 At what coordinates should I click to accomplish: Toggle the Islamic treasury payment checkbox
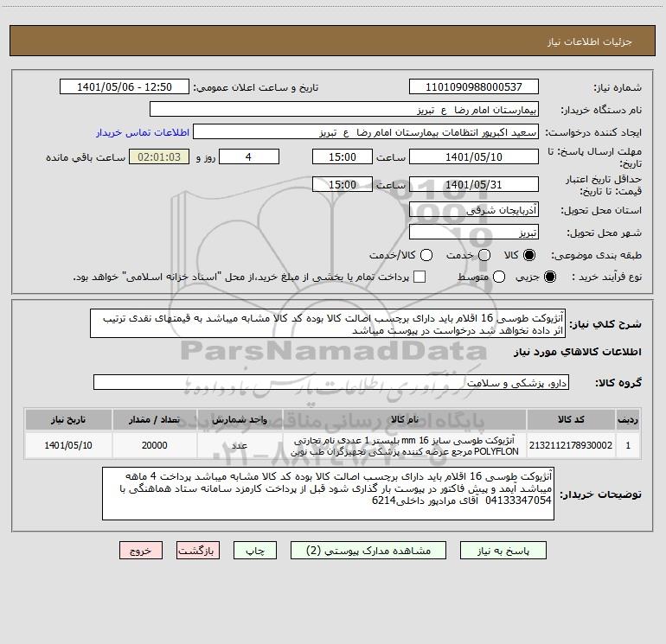tap(419, 277)
